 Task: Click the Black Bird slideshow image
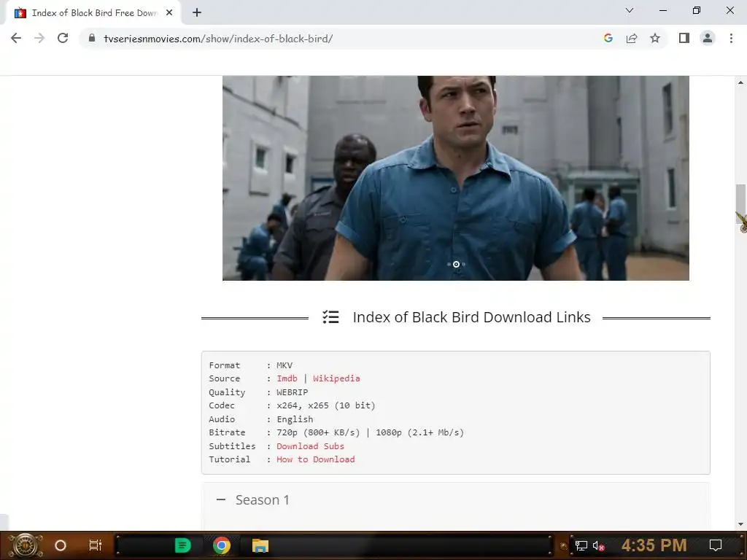(455, 178)
